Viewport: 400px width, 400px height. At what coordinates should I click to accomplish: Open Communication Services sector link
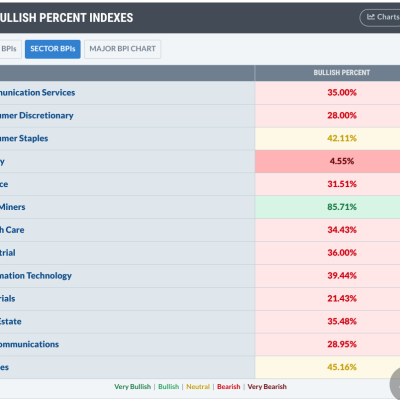37,93
